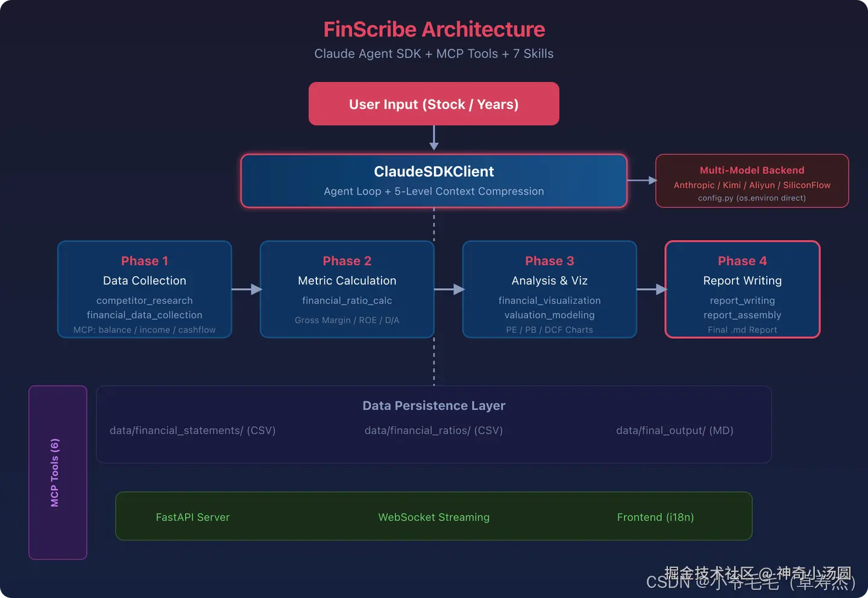868x598 pixels.
Task: Click the FastAPI Server label
Action: 193,517
